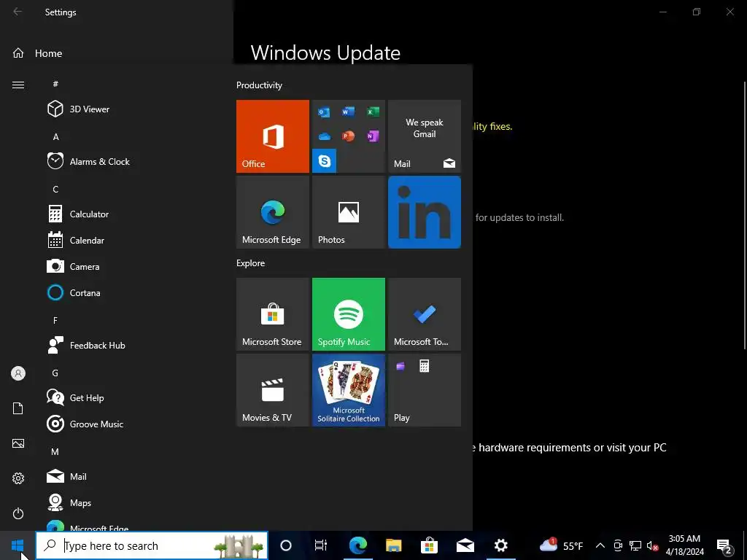Open Documents from Start sidebar
This screenshot has width=747, height=560.
click(x=18, y=408)
